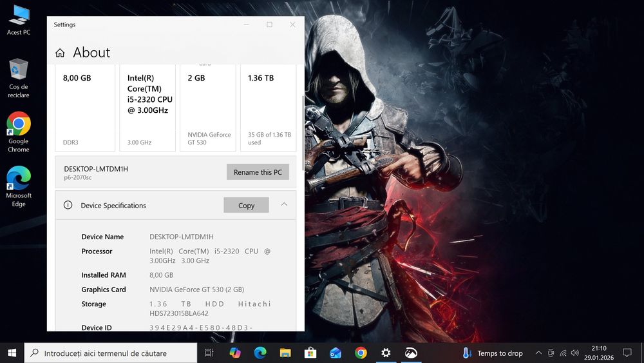Open Edge from taskbar

[260, 353]
